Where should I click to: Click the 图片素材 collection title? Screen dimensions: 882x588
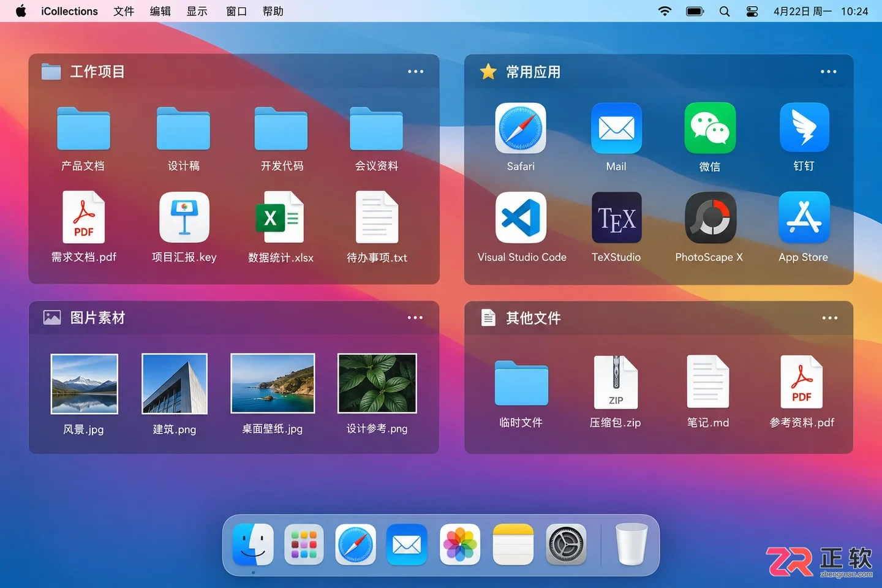click(97, 317)
